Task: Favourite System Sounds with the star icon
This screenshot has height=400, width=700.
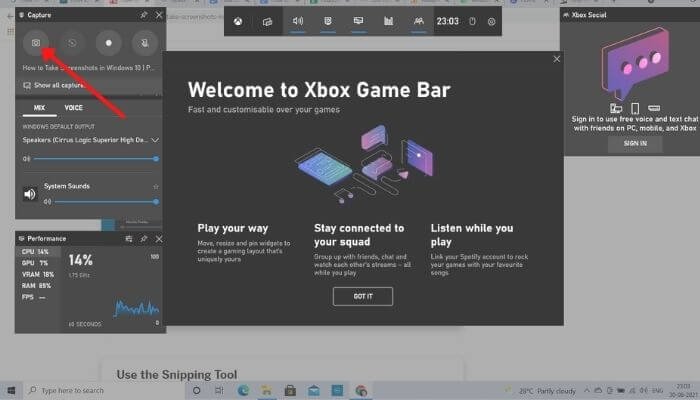Action: [x=156, y=187]
